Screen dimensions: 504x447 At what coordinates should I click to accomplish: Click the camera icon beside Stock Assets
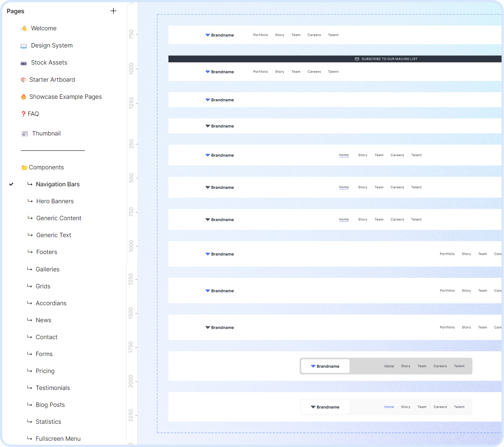click(x=24, y=63)
